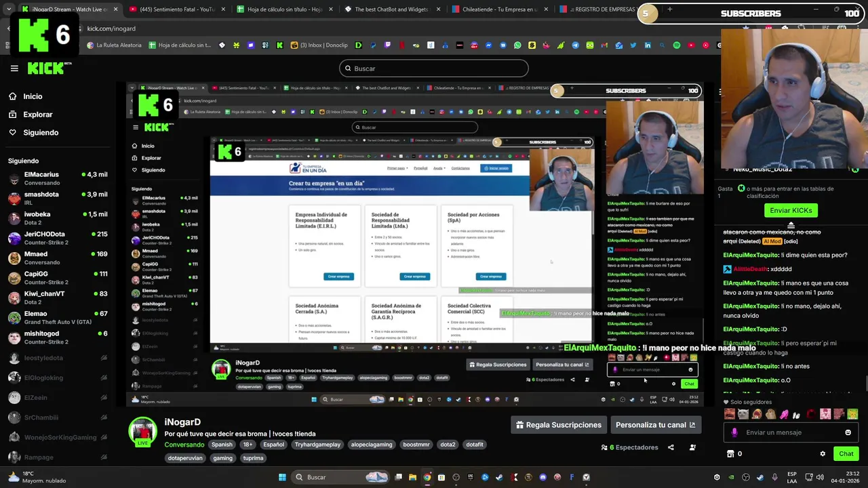Open ElMacarius channel in the following list
Viewport: 868px width, 488px height.
pos(58,178)
